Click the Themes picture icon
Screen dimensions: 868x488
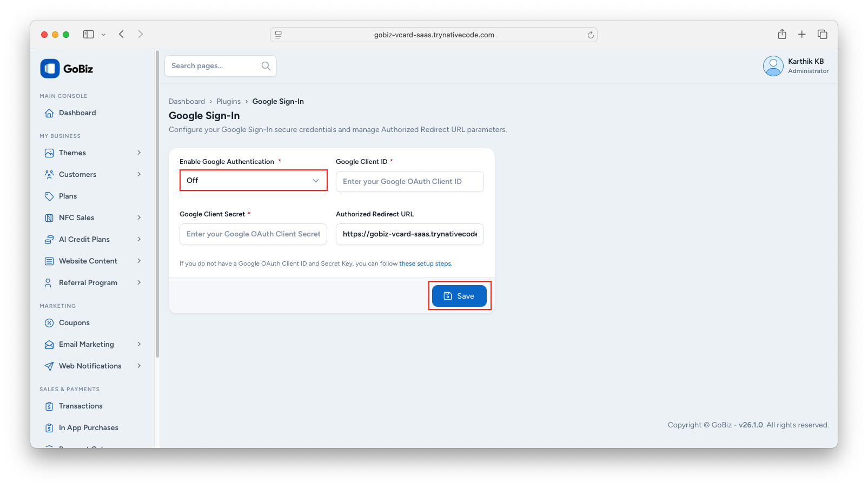[49, 153]
